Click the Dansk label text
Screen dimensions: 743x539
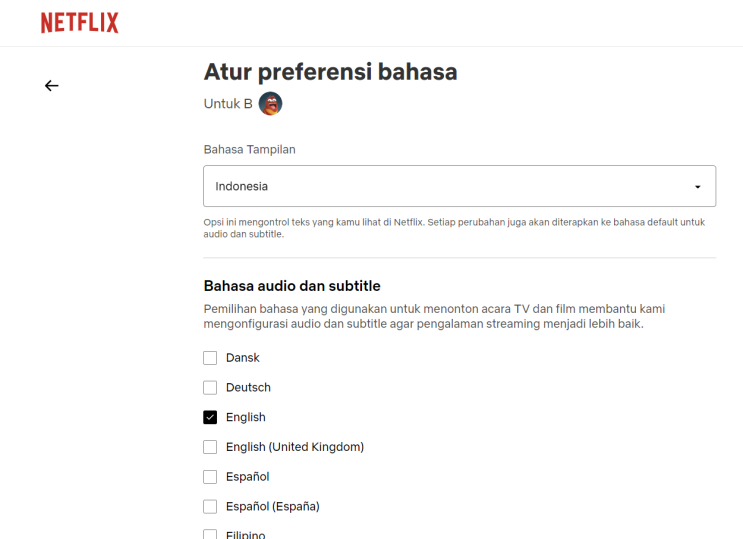(243, 358)
